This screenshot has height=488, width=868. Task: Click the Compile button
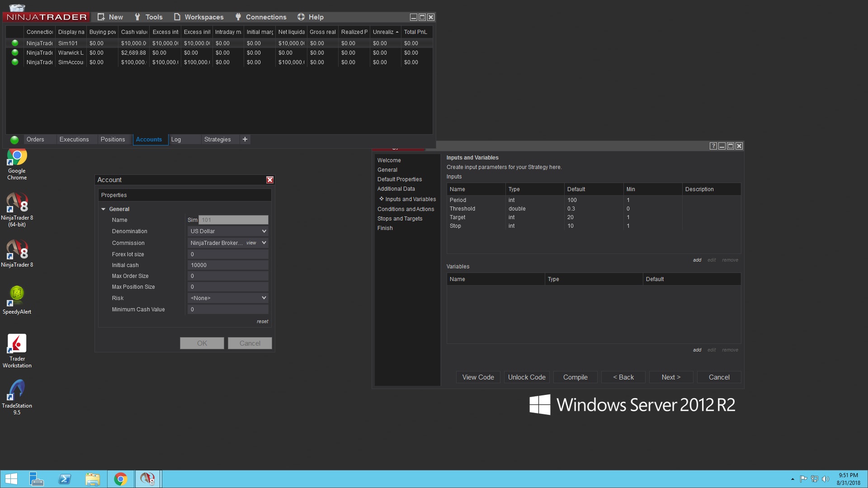pyautogui.click(x=575, y=377)
